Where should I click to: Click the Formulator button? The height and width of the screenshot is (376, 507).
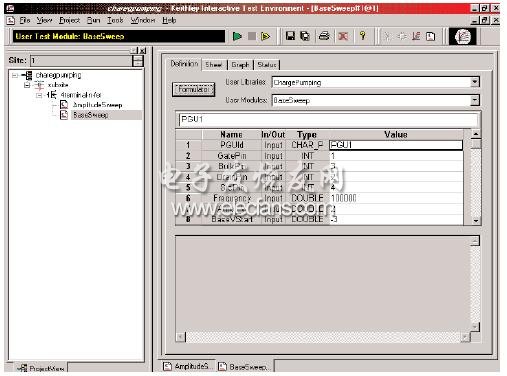(193, 89)
